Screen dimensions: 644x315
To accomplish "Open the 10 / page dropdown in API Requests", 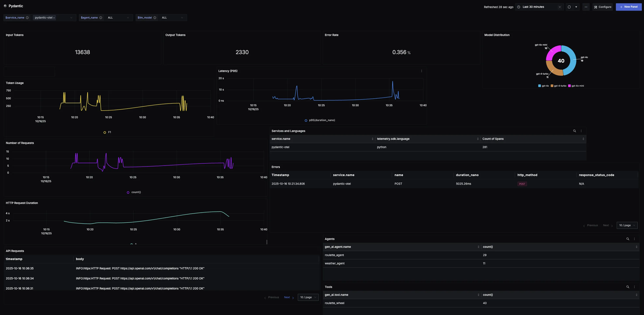I will pyautogui.click(x=308, y=297).
